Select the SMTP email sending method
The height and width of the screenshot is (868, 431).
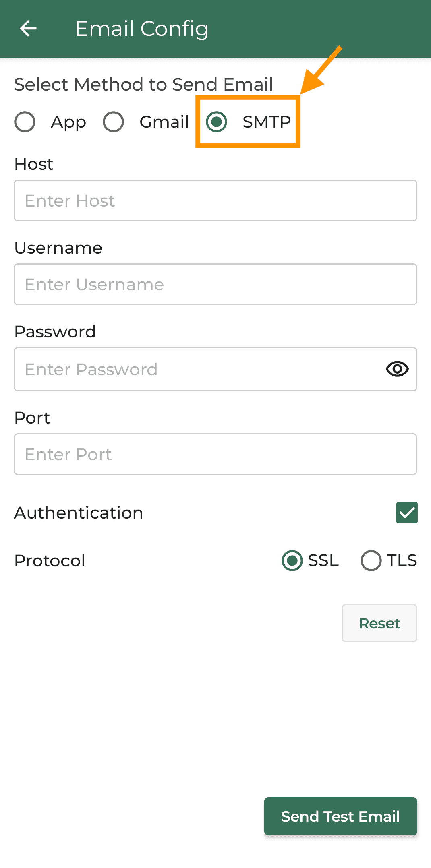217,122
